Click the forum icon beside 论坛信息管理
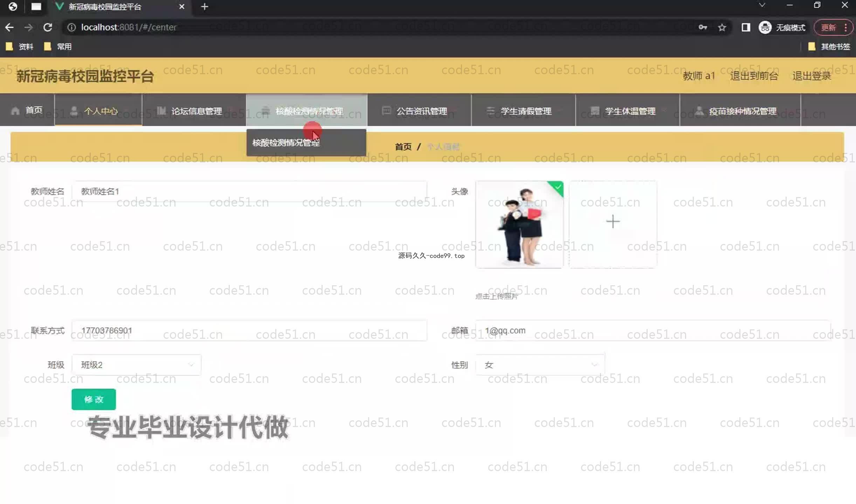The image size is (856, 504). pyautogui.click(x=161, y=111)
